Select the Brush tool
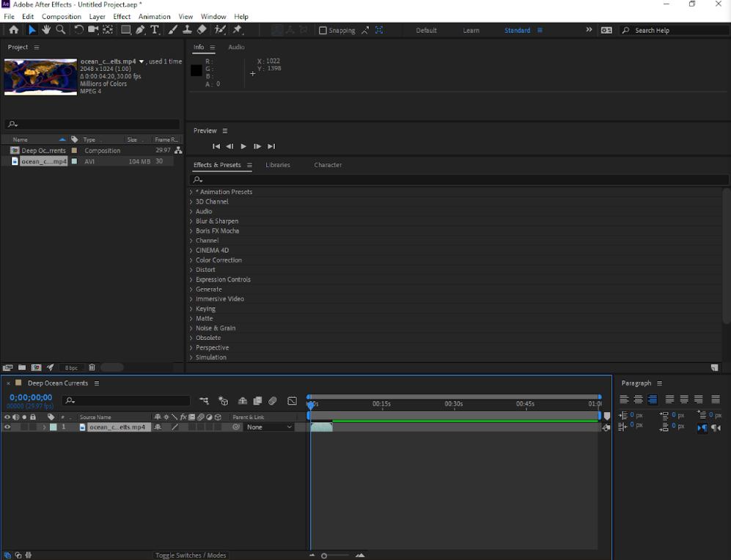This screenshot has height=560, width=731. pos(173,30)
